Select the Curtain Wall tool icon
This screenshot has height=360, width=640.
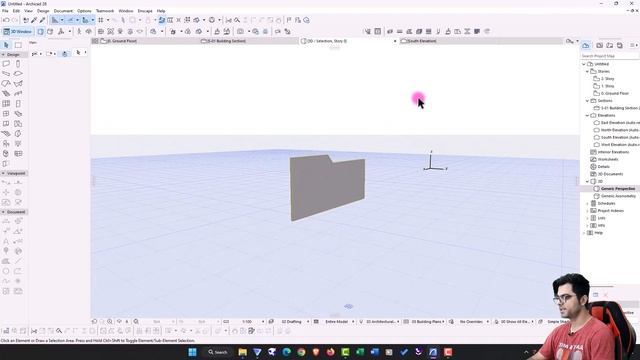[6, 104]
